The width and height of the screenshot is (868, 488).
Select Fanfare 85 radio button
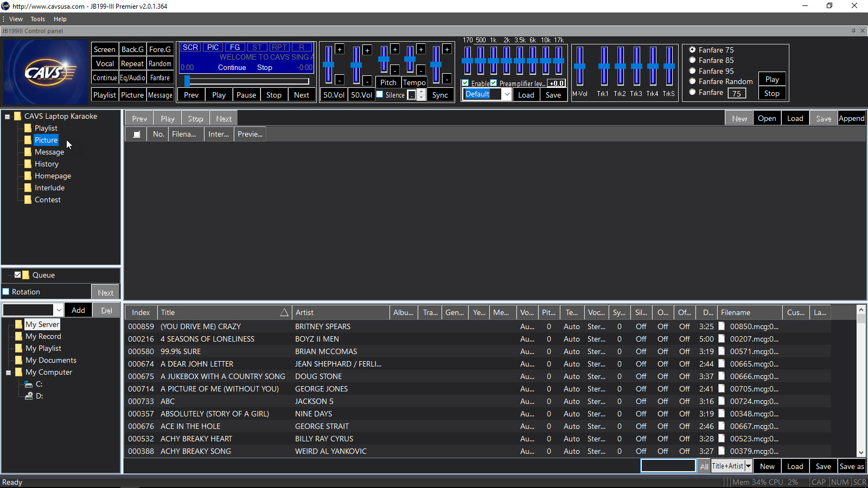692,60
